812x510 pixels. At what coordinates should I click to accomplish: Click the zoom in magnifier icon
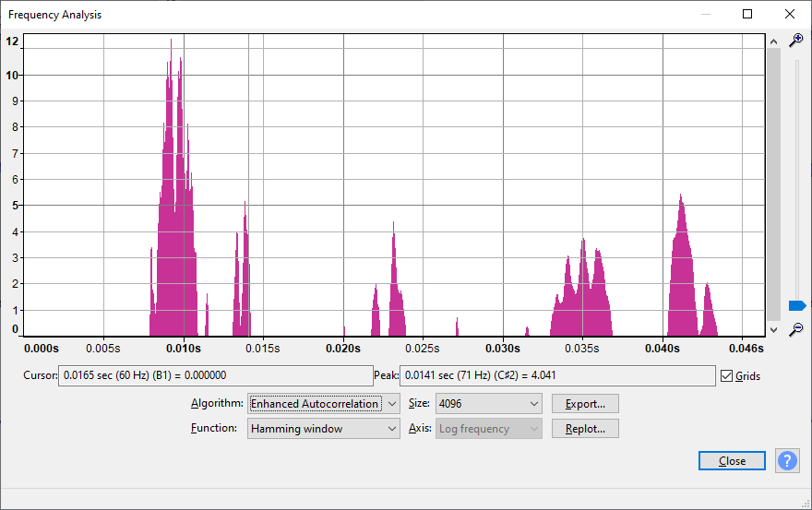pos(795,40)
